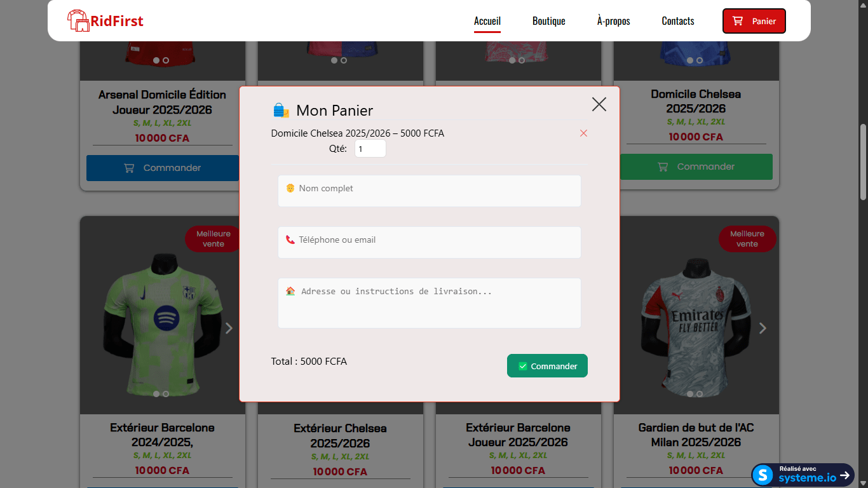Edit the Qté quantity field
868x488 pixels.
tap(370, 149)
